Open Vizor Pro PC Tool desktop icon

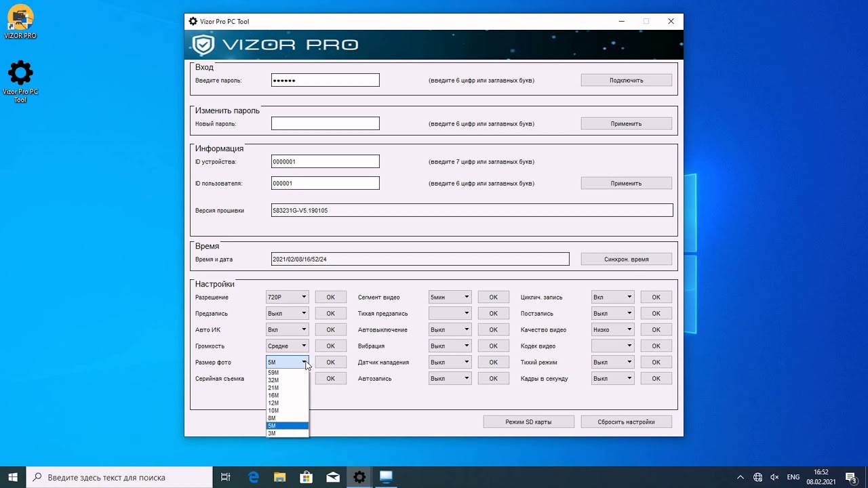(x=20, y=81)
